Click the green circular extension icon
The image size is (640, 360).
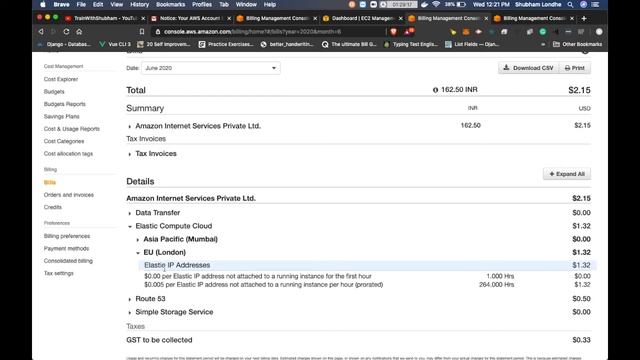coord(543,31)
